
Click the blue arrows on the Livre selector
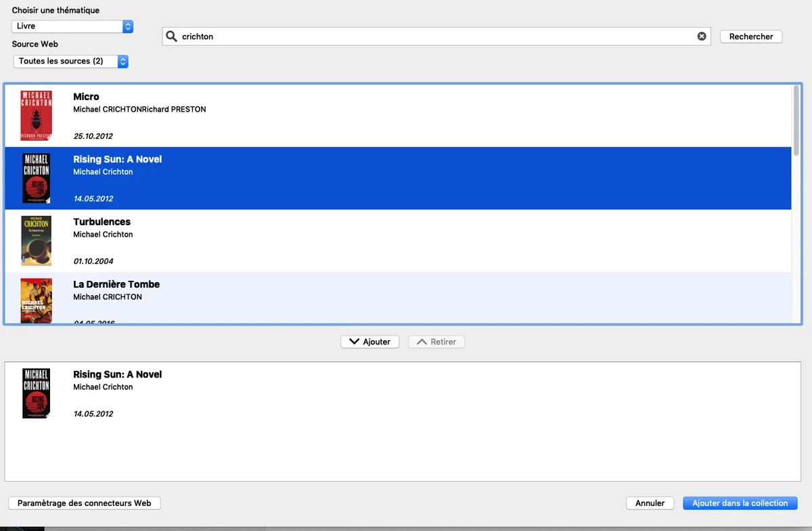click(x=127, y=27)
